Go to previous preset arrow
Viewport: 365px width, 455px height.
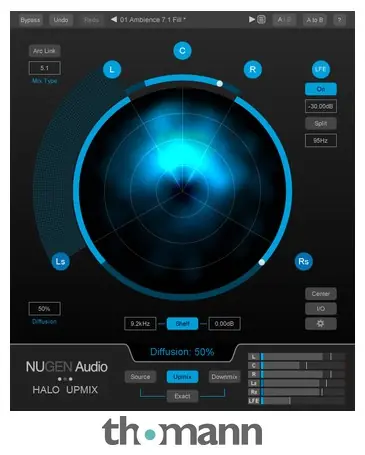point(114,19)
